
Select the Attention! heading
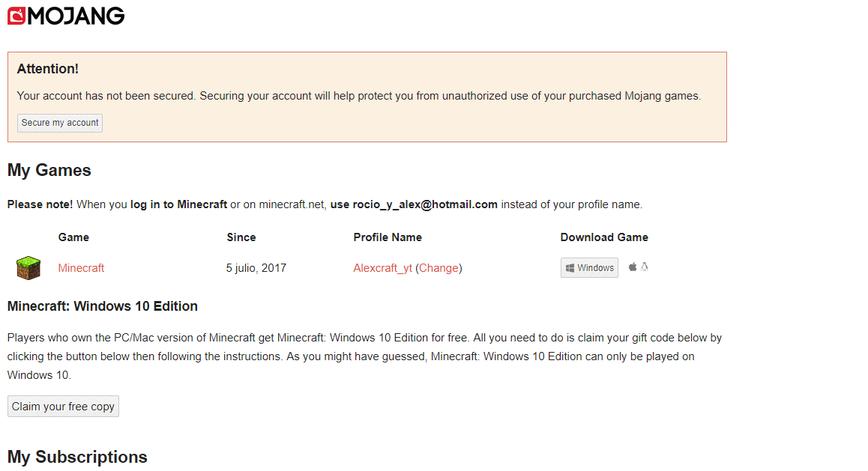[48, 69]
